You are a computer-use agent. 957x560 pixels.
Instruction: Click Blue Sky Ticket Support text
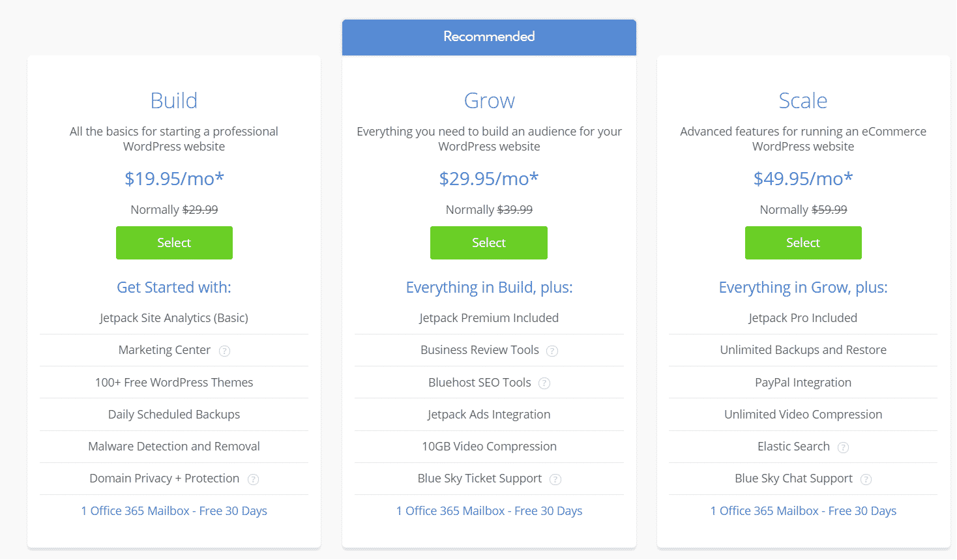pyautogui.click(x=480, y=479)
